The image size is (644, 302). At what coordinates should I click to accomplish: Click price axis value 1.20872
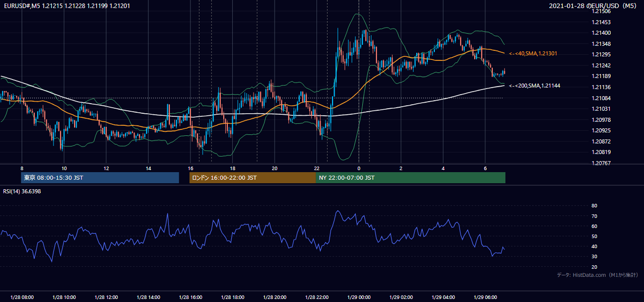pos(601,141)
